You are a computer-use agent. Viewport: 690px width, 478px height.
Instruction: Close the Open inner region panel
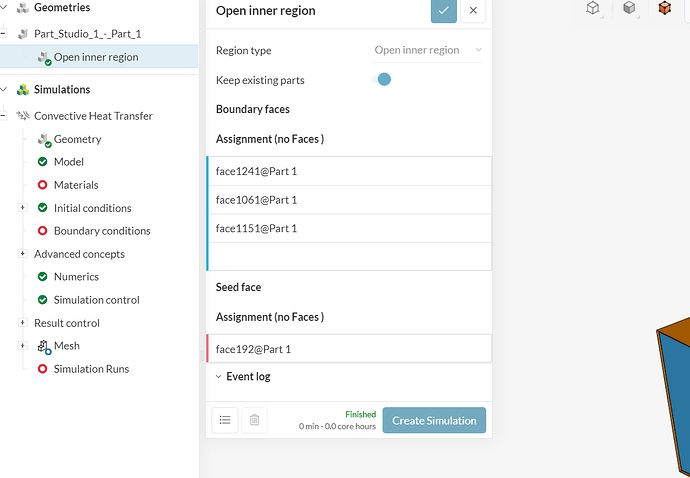473,11
